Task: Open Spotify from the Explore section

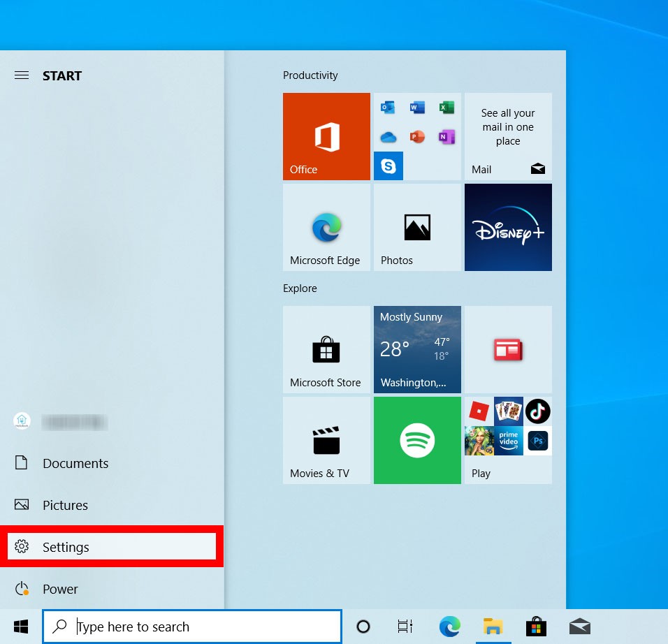Action: point(417,440)
